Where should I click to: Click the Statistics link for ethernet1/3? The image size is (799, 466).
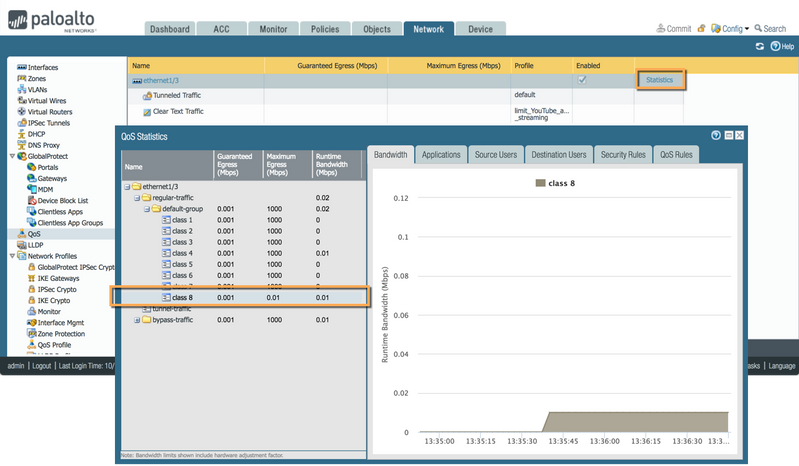coord(660,79)
